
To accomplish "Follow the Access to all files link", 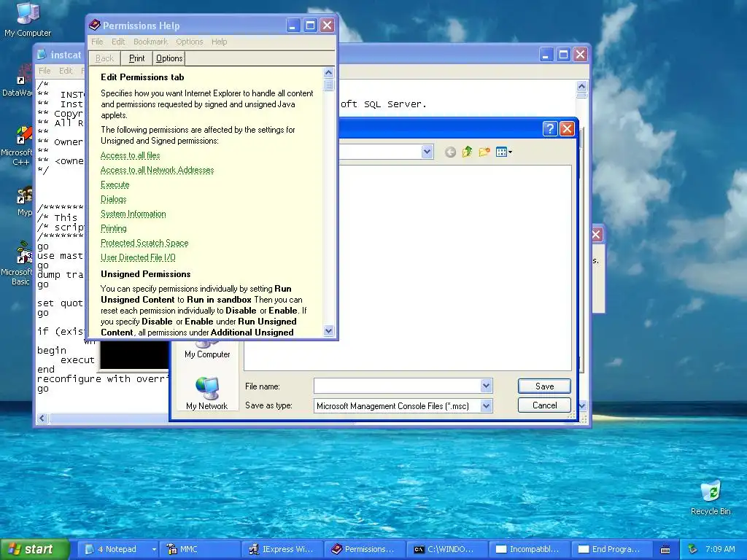I will [130, 155].
